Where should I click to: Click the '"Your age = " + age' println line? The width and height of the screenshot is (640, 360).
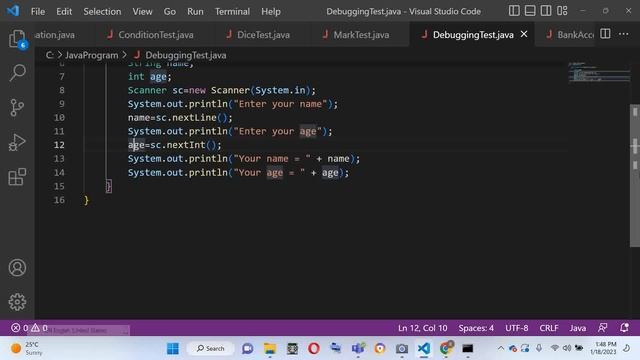(238, 172)
